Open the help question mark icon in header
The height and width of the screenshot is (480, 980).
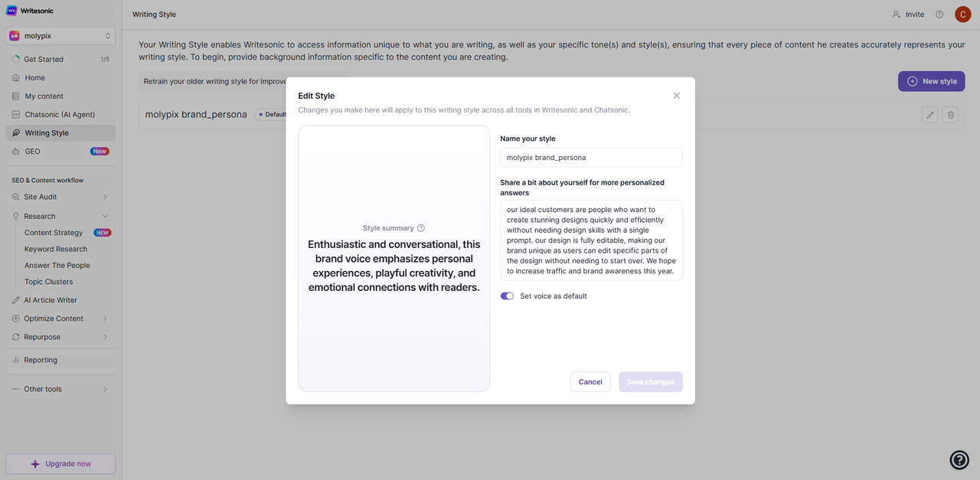[x=939, y=15]
